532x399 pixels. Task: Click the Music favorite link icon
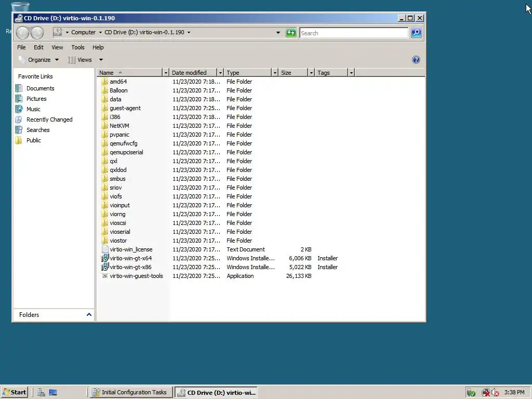pos(19,109)
